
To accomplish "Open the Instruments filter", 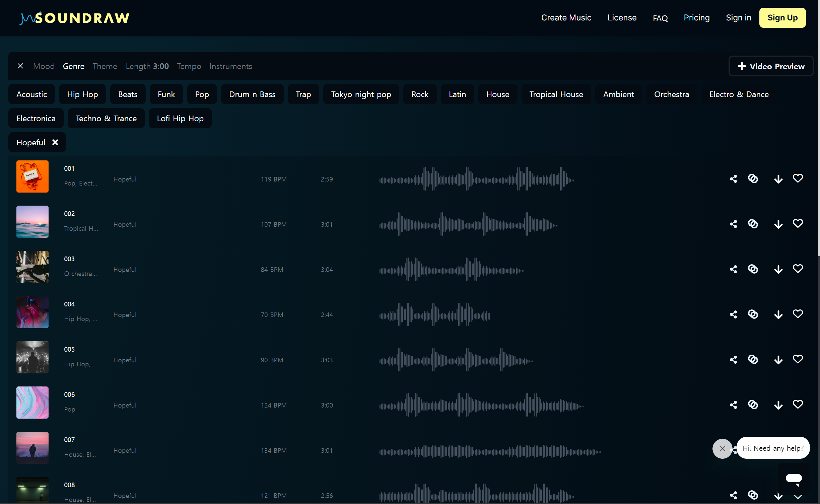I will [x=230, y=66].
